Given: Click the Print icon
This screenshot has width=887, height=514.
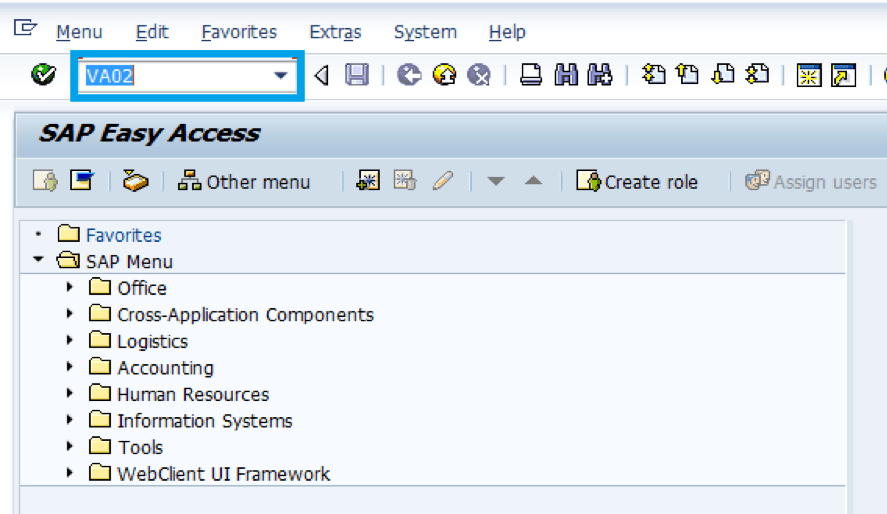Looking at the screenshot, I should (x=531, y=75).
